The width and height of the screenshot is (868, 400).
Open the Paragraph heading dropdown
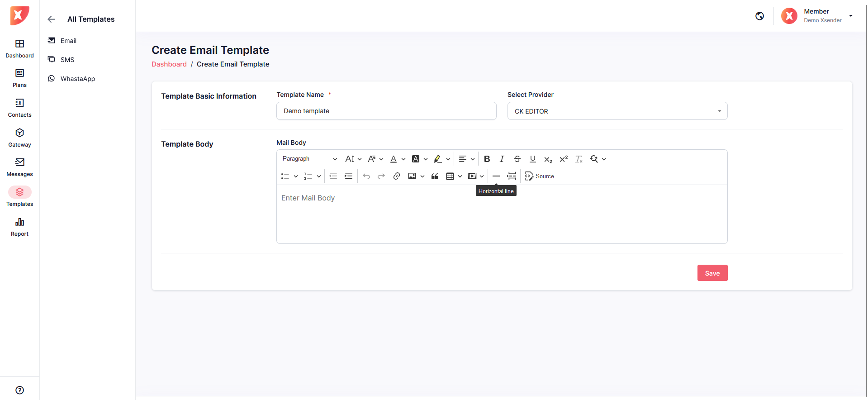tap(309, 159)
